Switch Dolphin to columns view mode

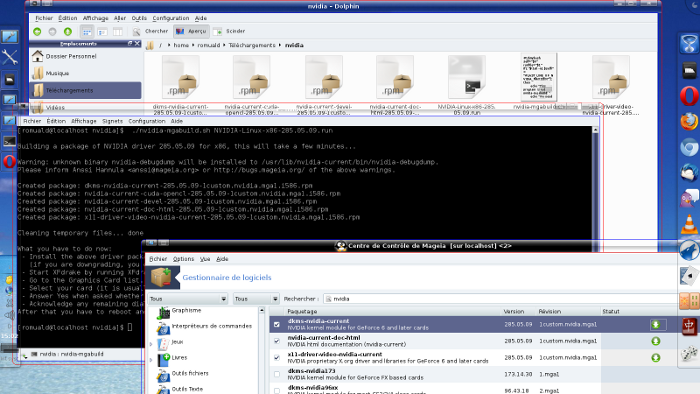pyautogui.click(x=118, y=32)
